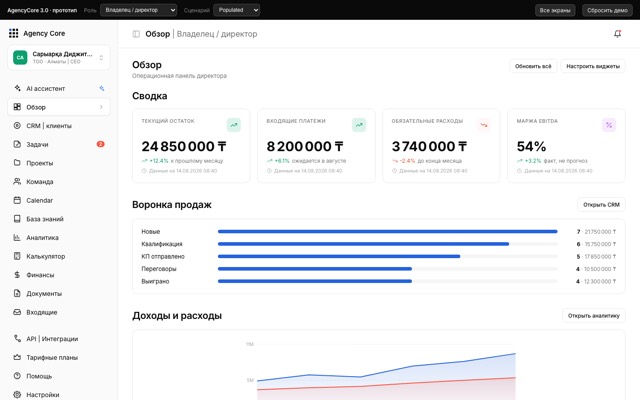Click the Обзор dashboard icon in sidebar
640x400 pixels.
[17, 107]
